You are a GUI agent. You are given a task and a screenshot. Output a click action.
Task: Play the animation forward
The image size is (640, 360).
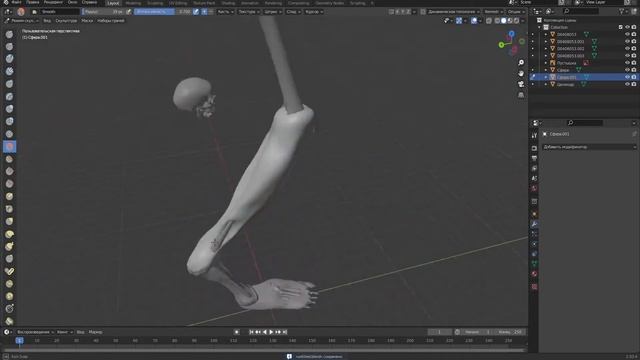(x=271, y=332)
